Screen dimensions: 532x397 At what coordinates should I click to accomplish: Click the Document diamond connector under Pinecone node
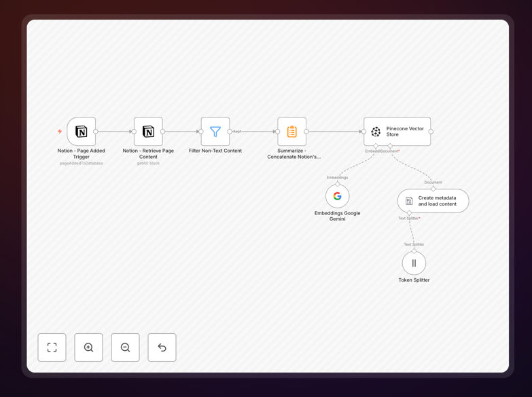[x=390, y=146]
